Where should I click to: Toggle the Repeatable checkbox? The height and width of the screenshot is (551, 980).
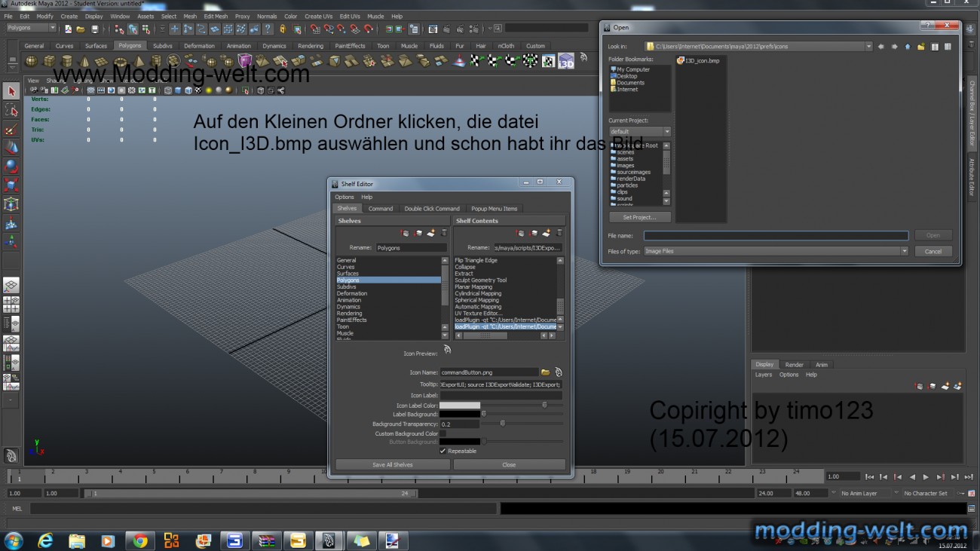(x=443, y=451)
